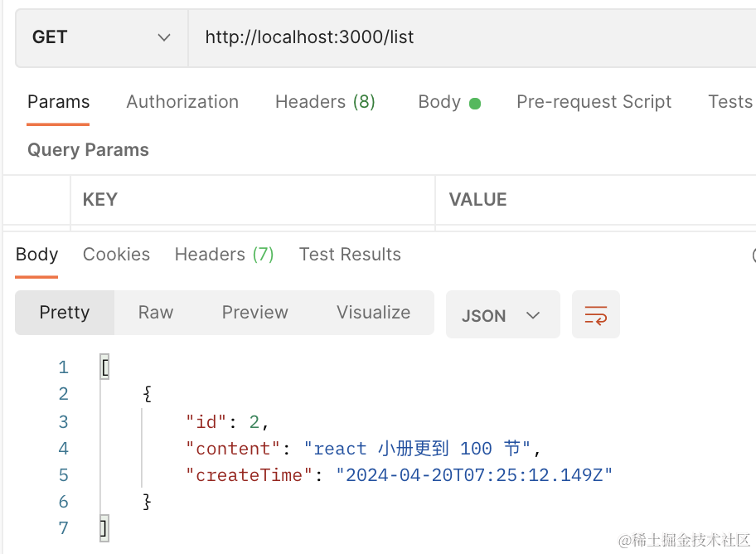The height and width of the screenshot is (554, 756).
Task: Click the request URL input field
Action: 464,37
